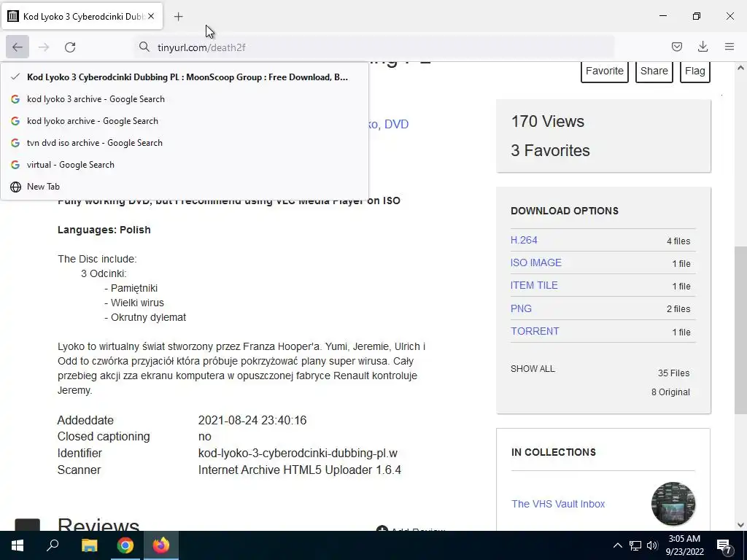Open PNG download option
The height and width of the screenshot is (560, 747).
(521, 308)
